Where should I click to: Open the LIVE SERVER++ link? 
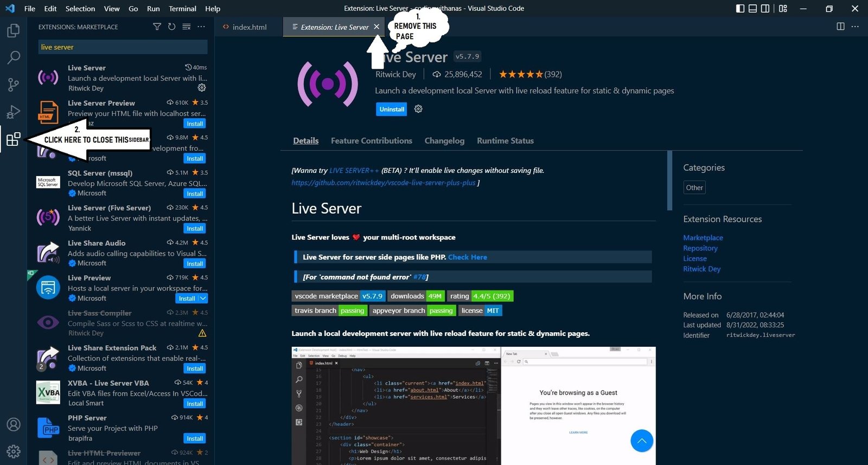point(354,170)
